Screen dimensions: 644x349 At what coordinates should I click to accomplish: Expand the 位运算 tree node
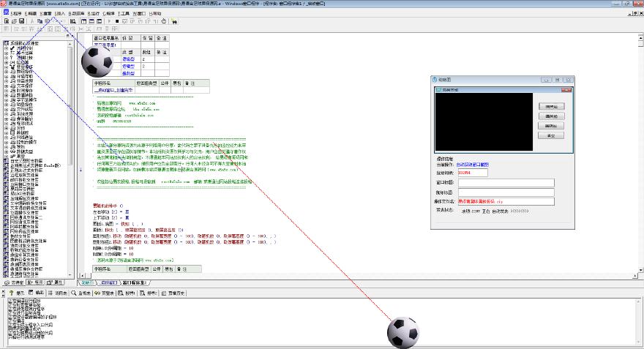tap(6, 62)
